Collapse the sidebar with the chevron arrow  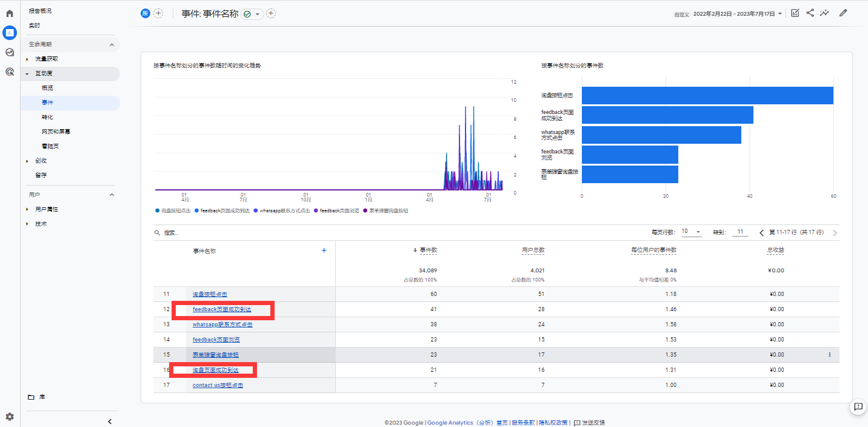click(110, 422)
